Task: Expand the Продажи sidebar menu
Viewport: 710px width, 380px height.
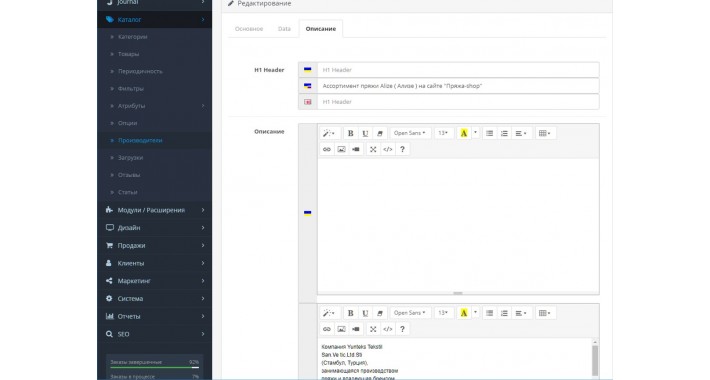Action: coord(154,245)
